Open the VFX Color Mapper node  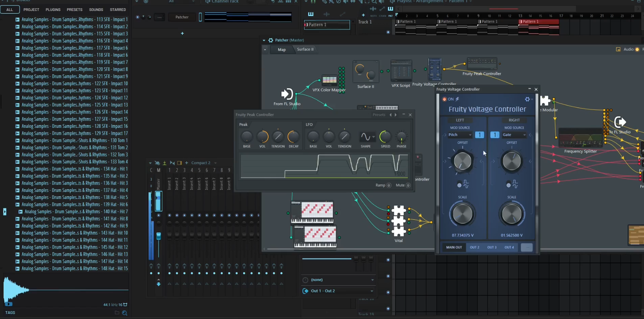pos(329,80)
